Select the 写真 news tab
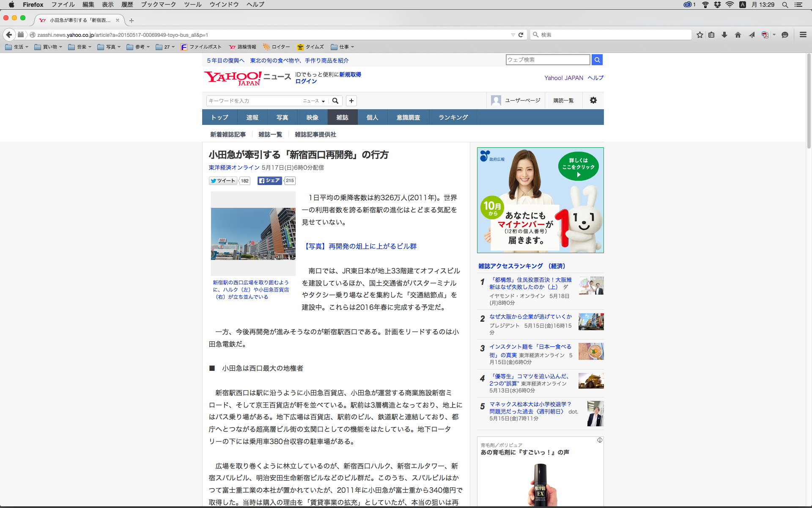812x508 pixels. coord(282,117)
